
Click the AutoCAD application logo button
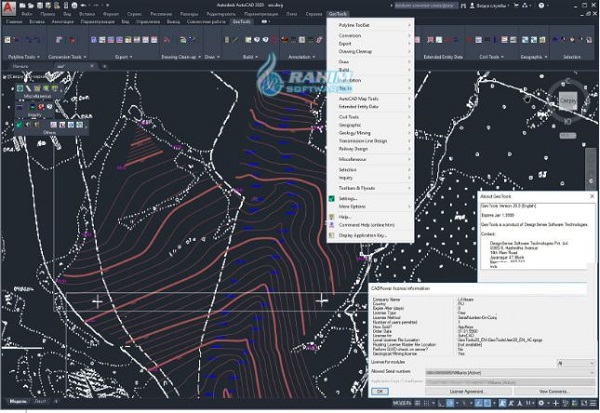(11, 11)
